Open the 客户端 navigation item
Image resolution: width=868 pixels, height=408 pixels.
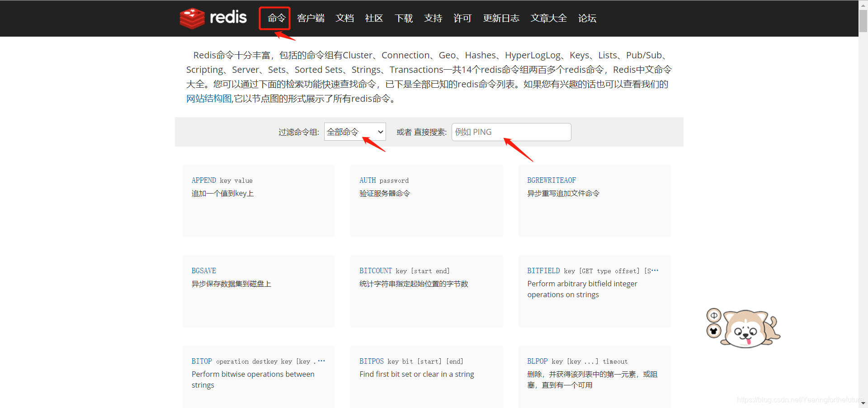coord(311,18)
